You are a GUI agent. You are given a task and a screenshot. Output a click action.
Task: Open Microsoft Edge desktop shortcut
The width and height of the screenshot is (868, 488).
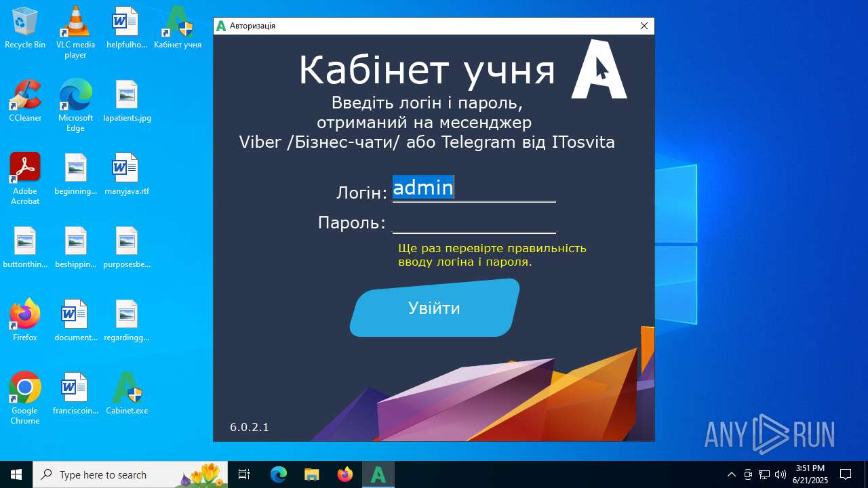click(x=75, y=106)
